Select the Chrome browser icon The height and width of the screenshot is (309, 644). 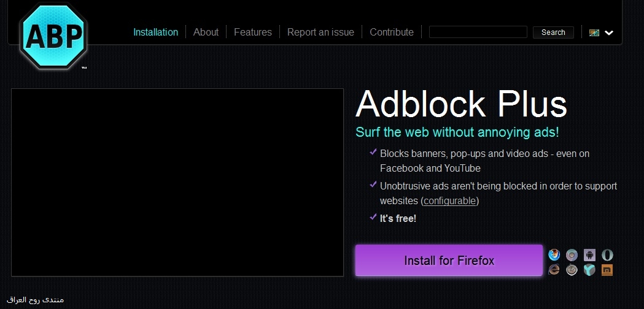point(572,254)
